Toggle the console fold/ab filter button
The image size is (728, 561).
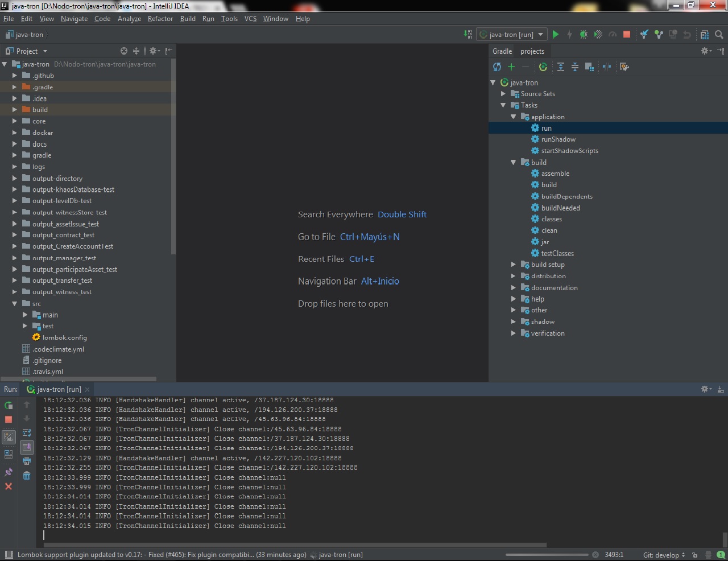(9, 437)
